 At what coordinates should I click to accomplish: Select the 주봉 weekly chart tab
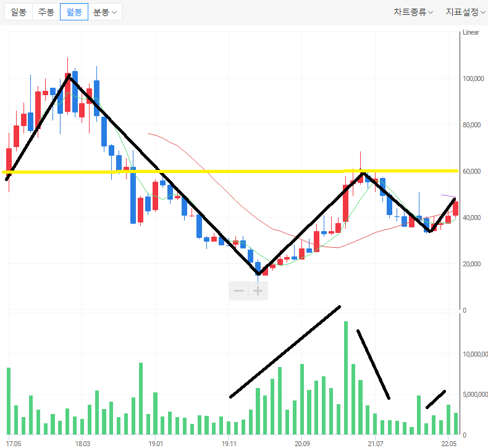[x=46, y=12]
